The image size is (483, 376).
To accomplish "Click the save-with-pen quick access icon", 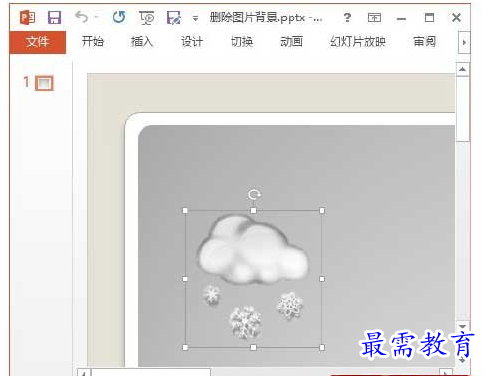I will (174, 18).
